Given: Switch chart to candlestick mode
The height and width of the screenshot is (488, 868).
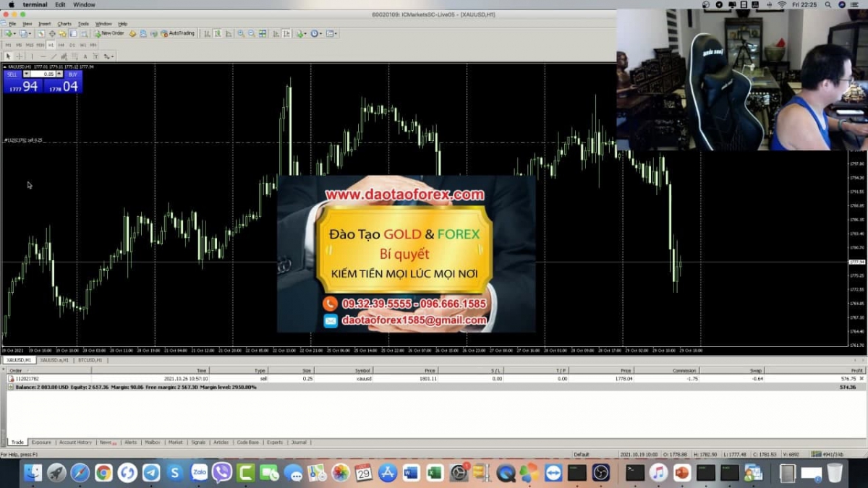Looking at the screenshot, I should (x=217, y=33).
